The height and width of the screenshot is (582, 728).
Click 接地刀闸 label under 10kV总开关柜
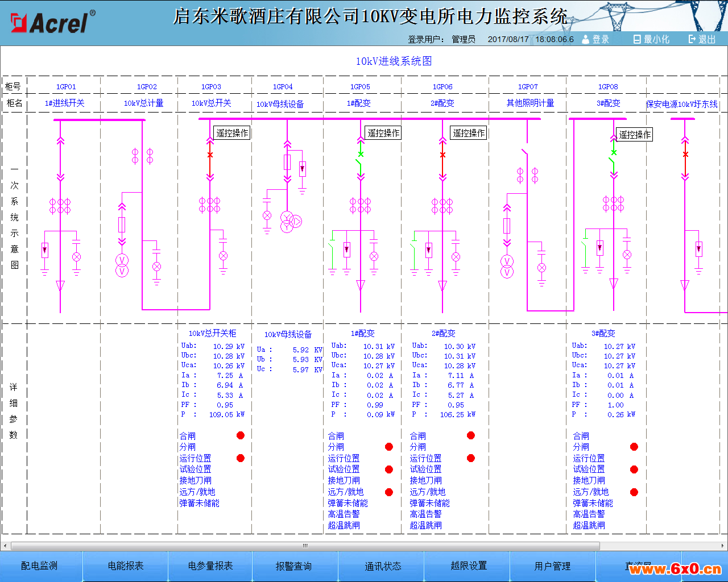tap(195, 480)
